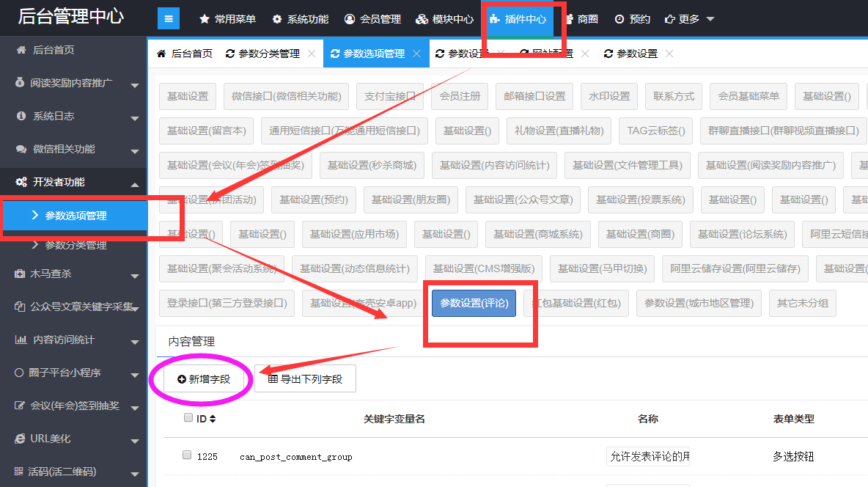
Task: Expand the 系统日志 sidebar menu
Action: tap(135, 118)
